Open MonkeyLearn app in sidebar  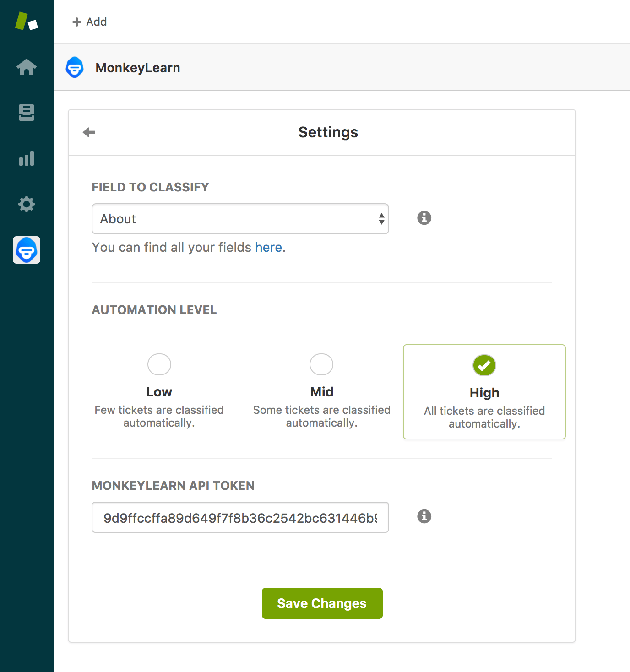(x=27, y=250)
